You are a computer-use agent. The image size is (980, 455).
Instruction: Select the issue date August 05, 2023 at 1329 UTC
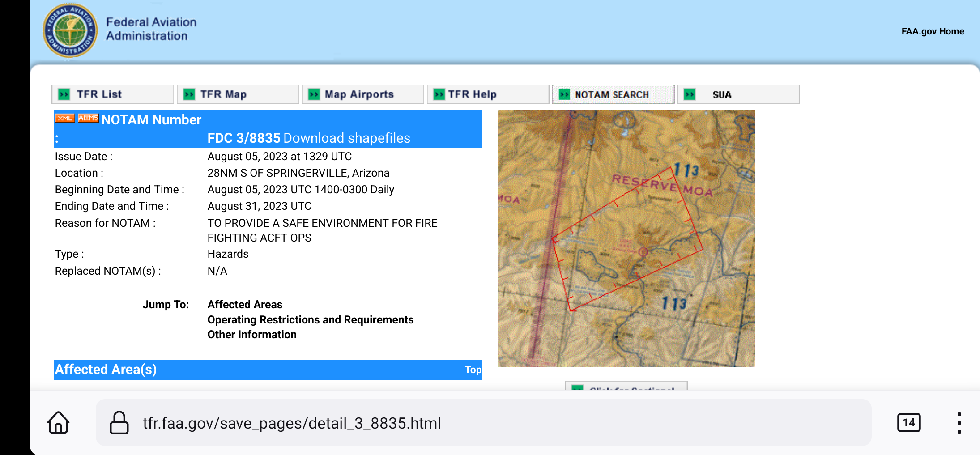click(280, 157)
